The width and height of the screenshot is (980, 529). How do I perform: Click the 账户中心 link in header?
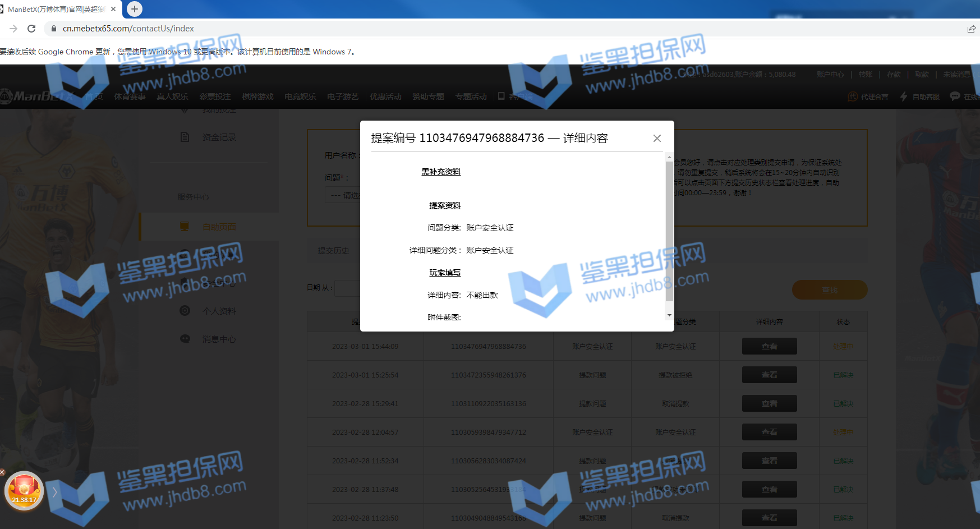[x=830, y=75]
